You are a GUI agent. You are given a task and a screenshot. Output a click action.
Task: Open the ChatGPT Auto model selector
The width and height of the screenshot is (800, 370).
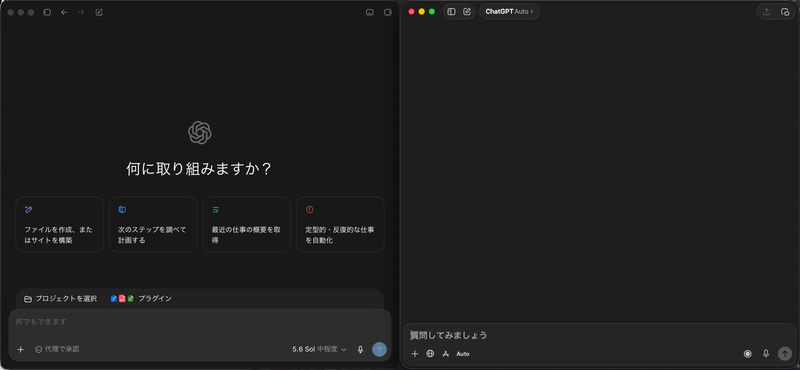click(509, 11)
